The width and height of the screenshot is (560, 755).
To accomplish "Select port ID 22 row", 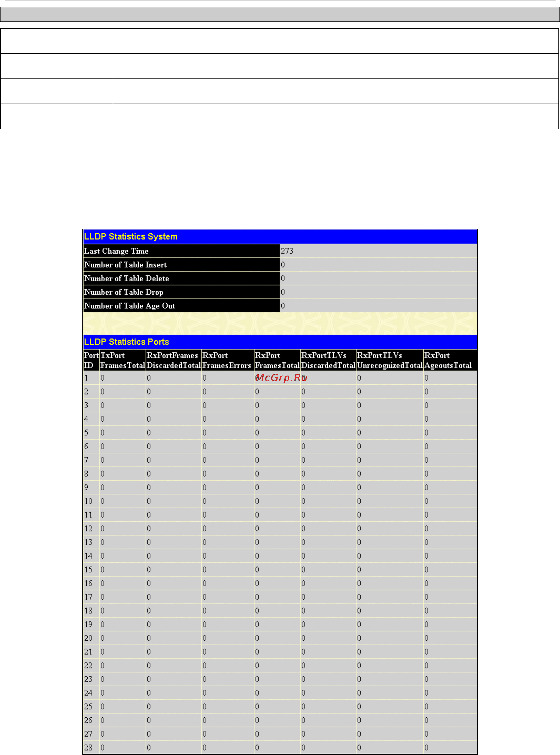I will click(x=280, y=666).
